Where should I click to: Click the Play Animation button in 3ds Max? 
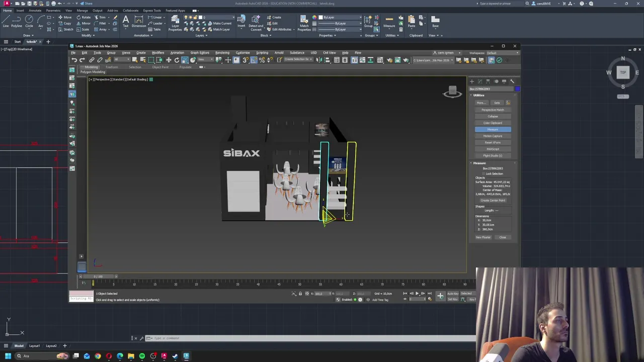click(417, 294)
